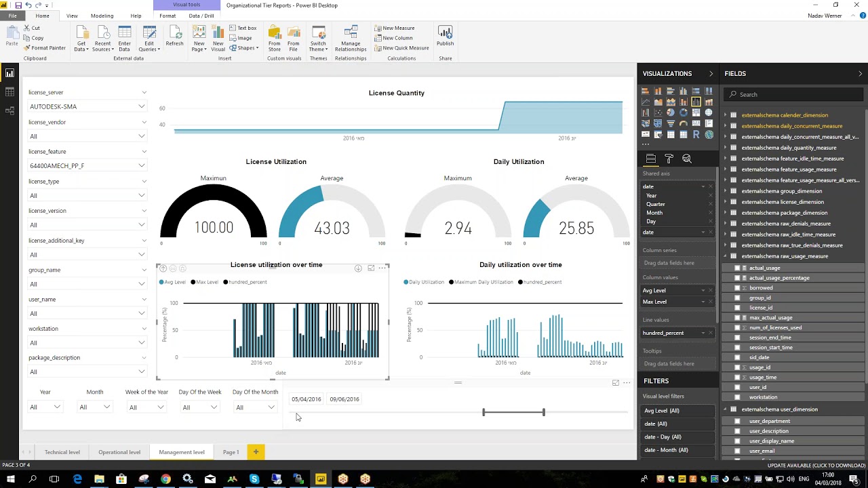868x488 pixels.
Task: Open Manage Relationships in the ribbon
Action: pos(351,39)
